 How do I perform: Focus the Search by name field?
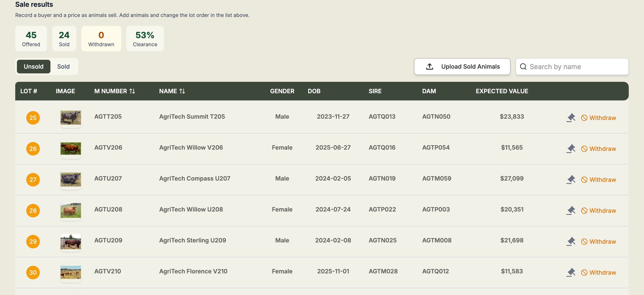(572, 67)
